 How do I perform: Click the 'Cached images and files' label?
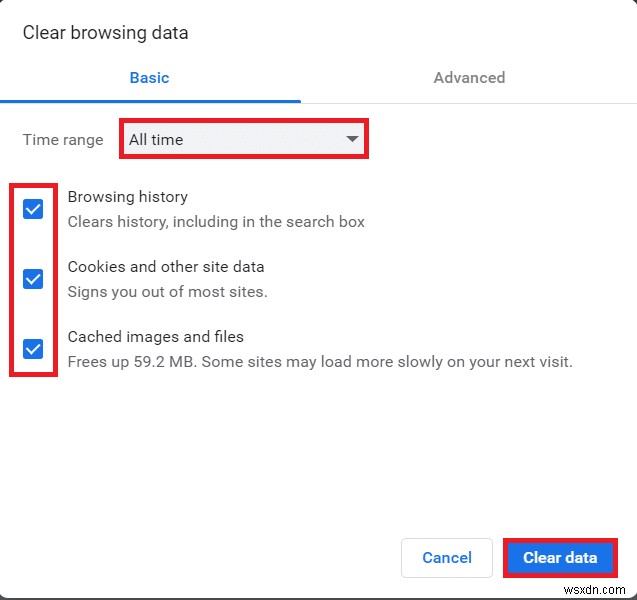(155, 337)
